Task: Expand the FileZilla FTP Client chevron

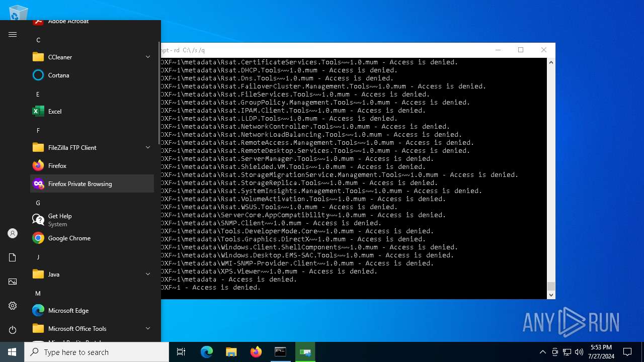Action: point(148,148)
